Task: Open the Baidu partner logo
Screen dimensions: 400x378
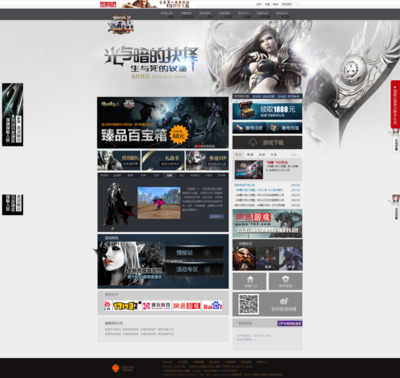Action: [212, 305]
